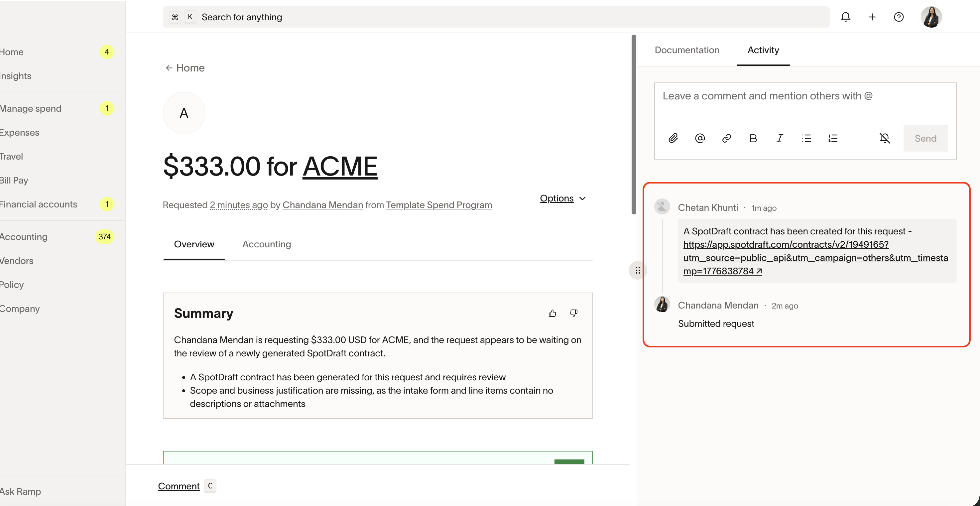This screenshot has height=506, width=980.
Task: Click the Template Spend Program link
Action: click(439, 205)
